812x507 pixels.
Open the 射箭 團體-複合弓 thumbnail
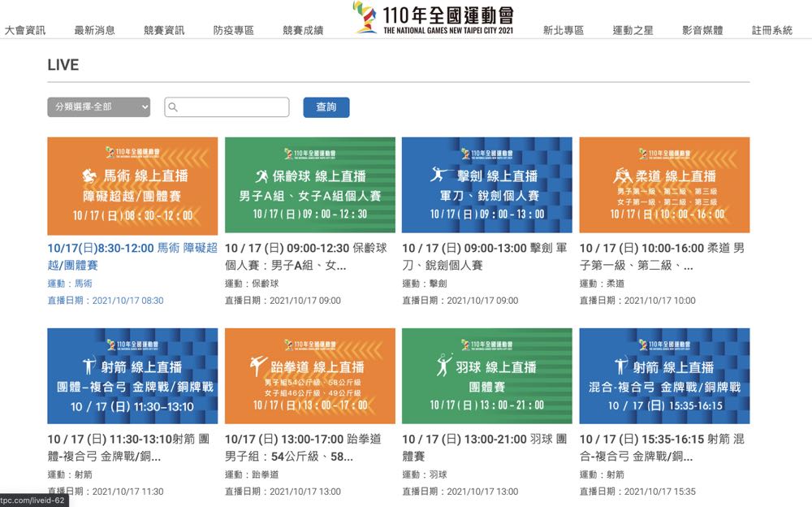(132, 376)
